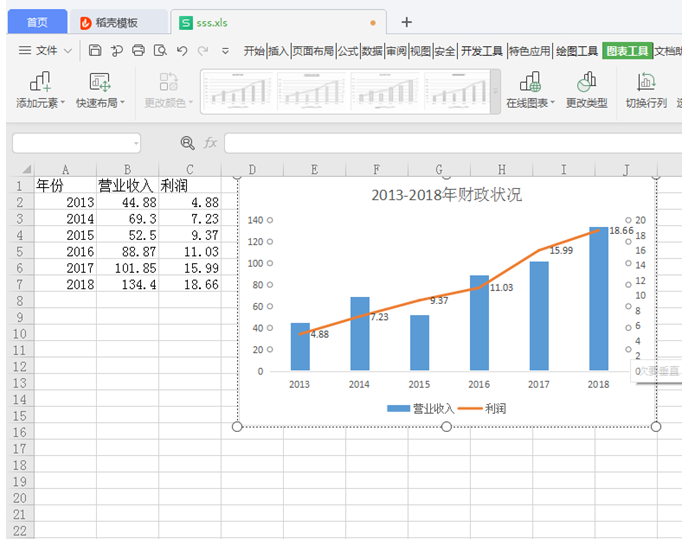Open the 公式 ribbon tab
Viewport: 691px width, 539px height.
pyautogui.click(x=348, y=51)
